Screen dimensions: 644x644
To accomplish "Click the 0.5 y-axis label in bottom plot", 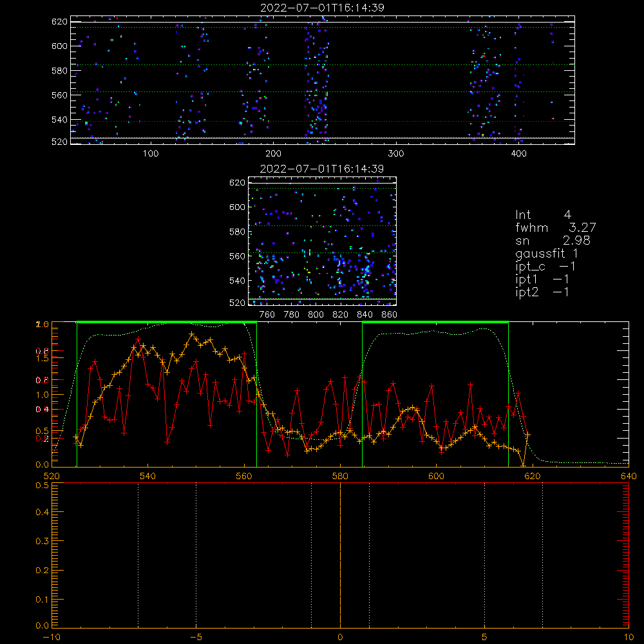I will (x=43, y=486).
